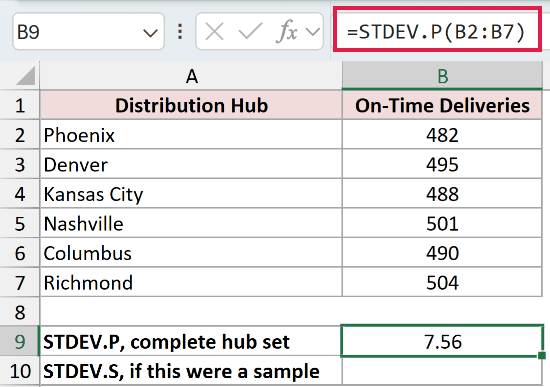
Task: Click the result cell showing 7.56
Action: [x=442, y=341]
